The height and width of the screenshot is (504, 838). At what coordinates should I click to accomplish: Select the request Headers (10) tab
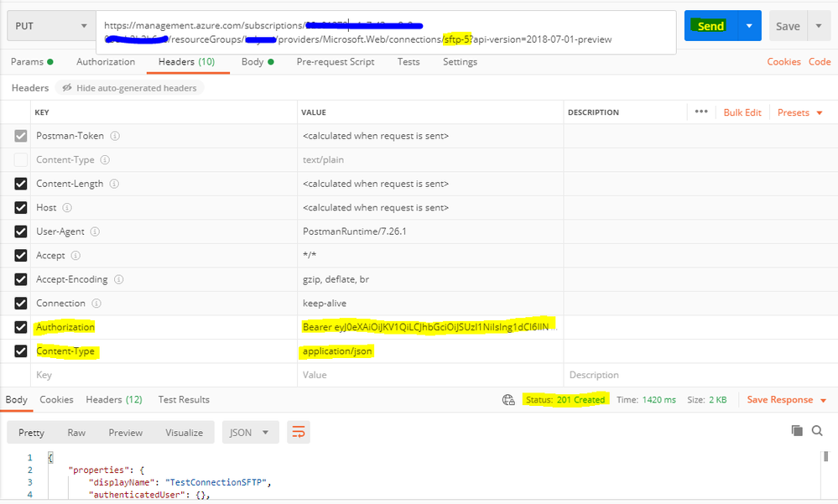coord(186,61)
